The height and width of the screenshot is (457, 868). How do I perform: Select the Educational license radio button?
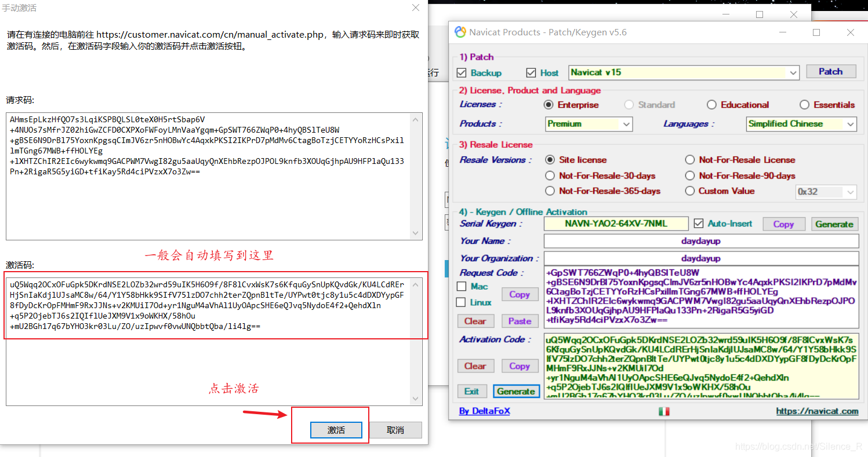(x=711, y=105)
